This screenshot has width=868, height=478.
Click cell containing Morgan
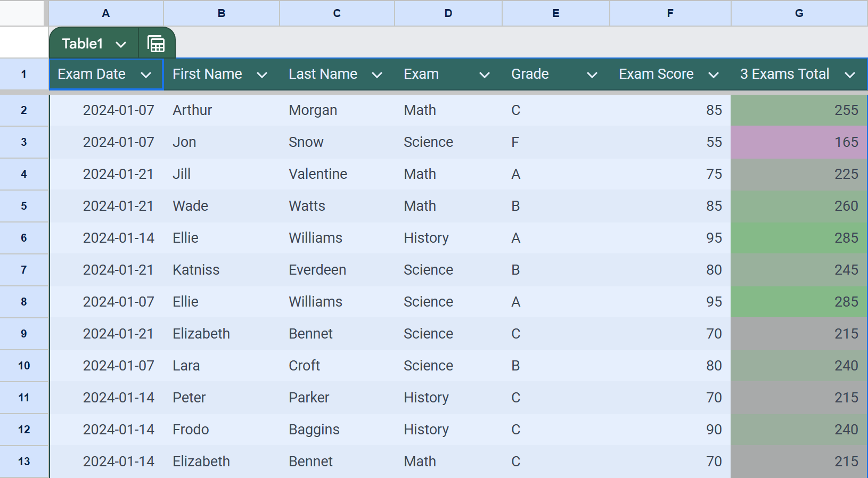[x=337, y=110]
